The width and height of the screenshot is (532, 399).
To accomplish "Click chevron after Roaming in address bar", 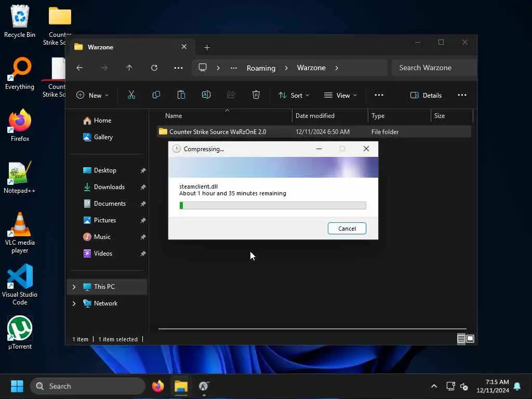I will pyautogui.click(x=286, y=68).
